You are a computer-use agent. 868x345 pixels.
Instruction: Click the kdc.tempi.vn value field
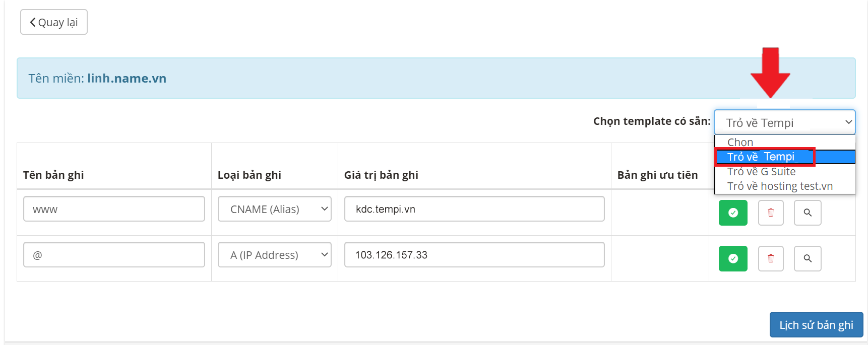point(474,209)
